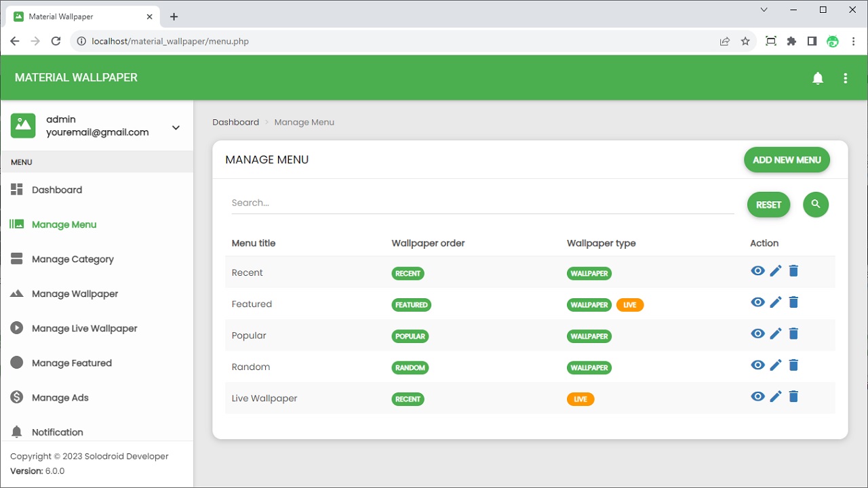Open the browser extensions puzzle icon

pyautogui.click(x=791, y=41)
